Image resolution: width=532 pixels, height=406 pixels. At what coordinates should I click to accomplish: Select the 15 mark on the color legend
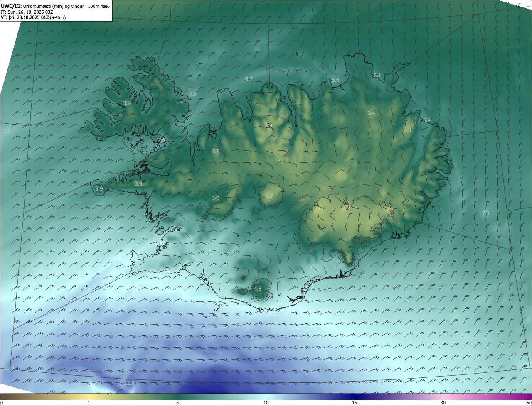click(355, 403)
